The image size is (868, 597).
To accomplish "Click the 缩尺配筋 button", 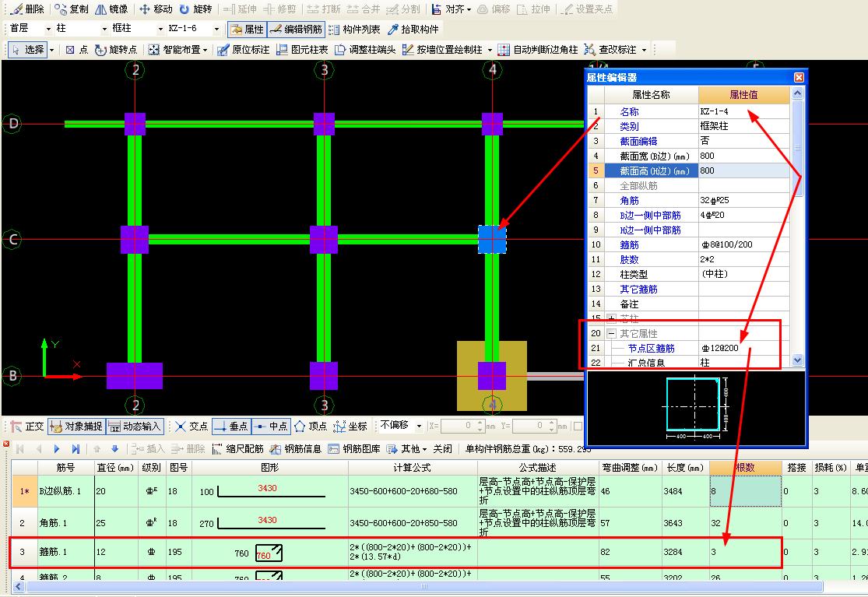I will coord(238,448).
